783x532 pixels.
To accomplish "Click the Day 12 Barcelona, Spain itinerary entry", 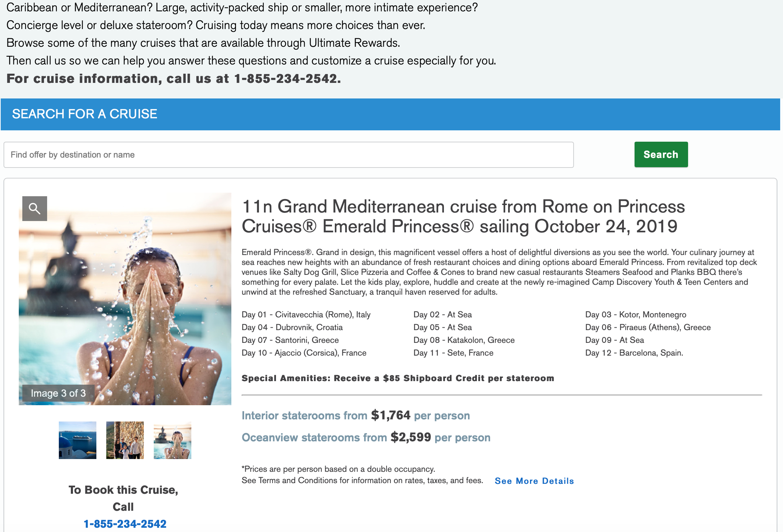I will coord(634,353).
